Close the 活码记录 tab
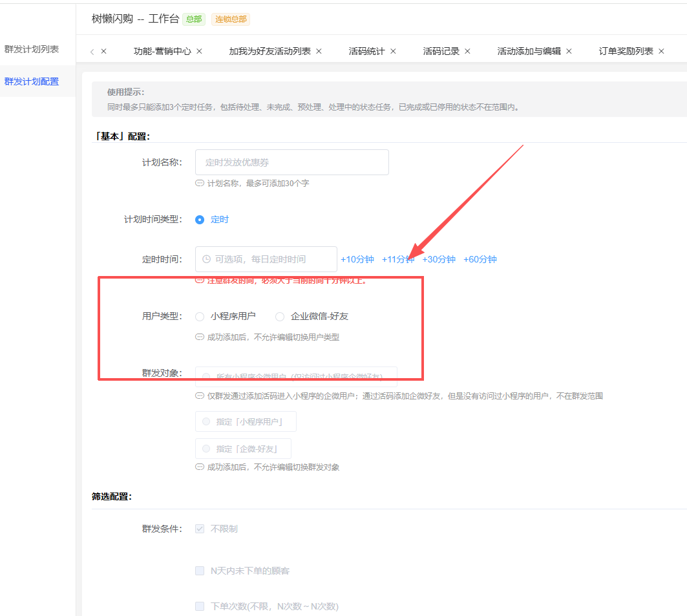The height and width of the screenshot is (616, 687). point(467,51)
